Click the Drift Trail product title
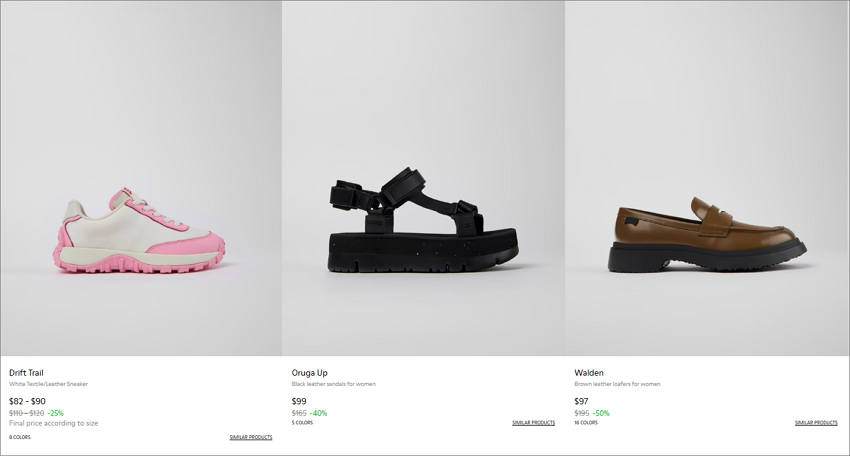The width and height of the screenshot is (850, 456). point(26,373)
